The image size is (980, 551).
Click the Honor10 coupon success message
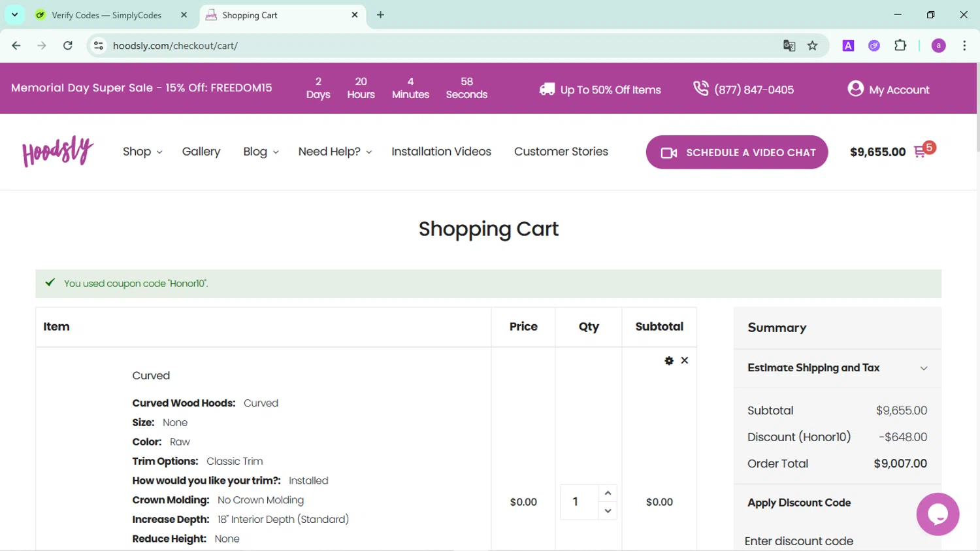click(x=488, y=284)
